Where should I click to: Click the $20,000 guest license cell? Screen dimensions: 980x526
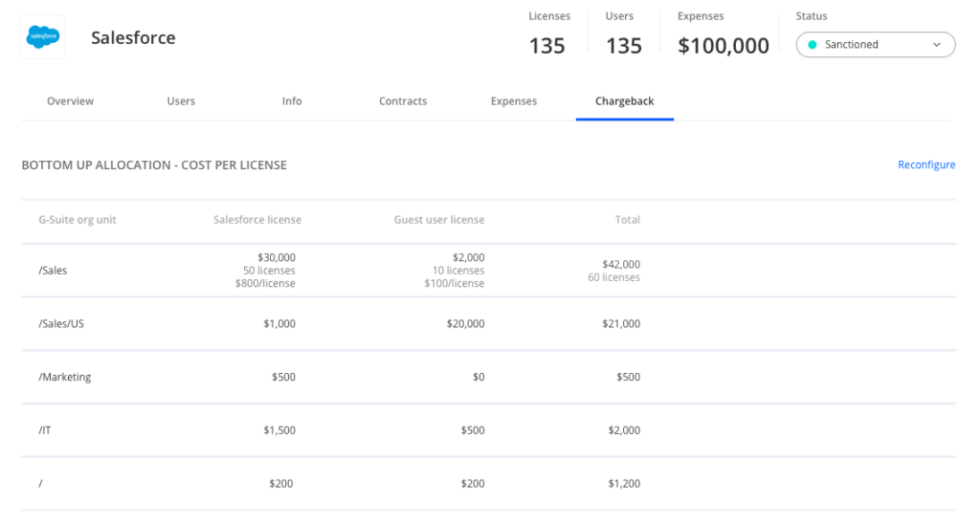(x=465, y=323)
